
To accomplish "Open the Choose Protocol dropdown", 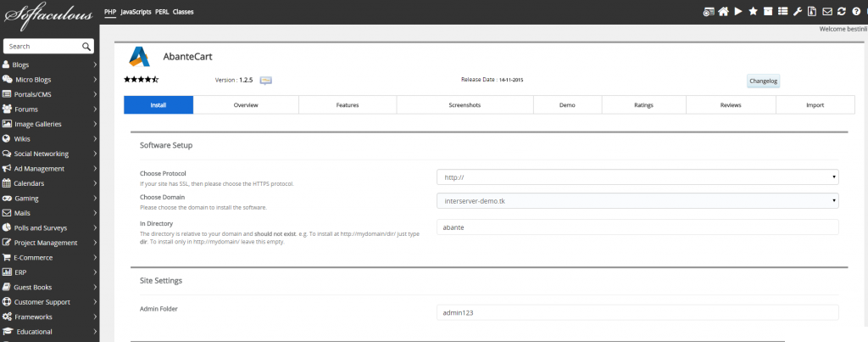I will (x=637, y=177).
